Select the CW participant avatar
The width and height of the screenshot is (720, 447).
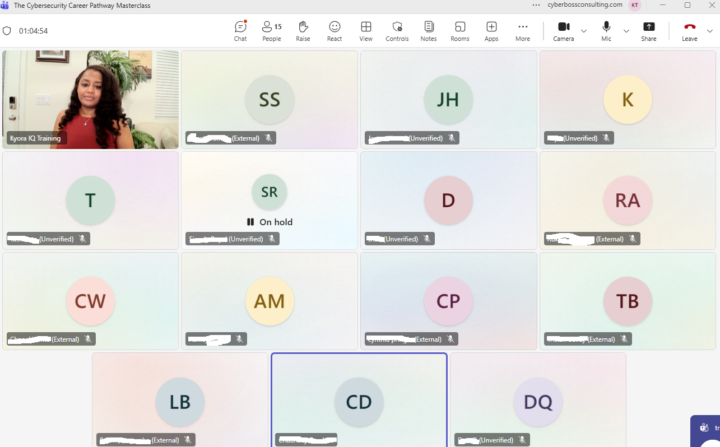[x=90, y=301]
